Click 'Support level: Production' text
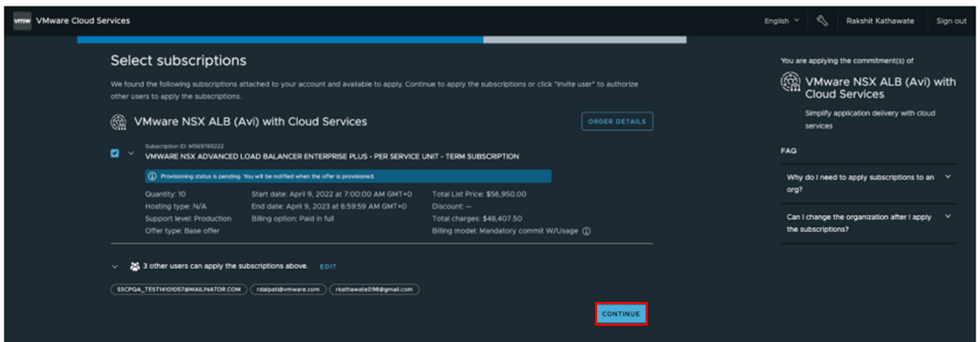This screenshot has width=980, height=342. 188,219
